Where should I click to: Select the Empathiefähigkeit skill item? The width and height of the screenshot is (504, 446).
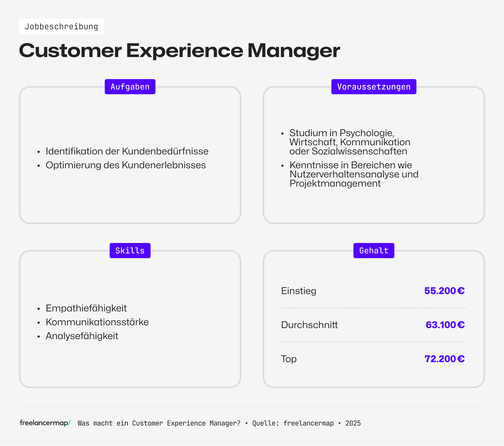(x=86, y=308)
